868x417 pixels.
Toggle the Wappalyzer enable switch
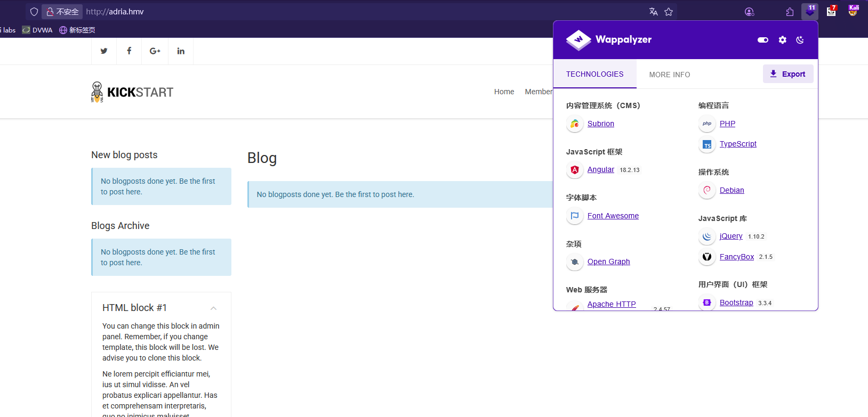coord(762,40)
